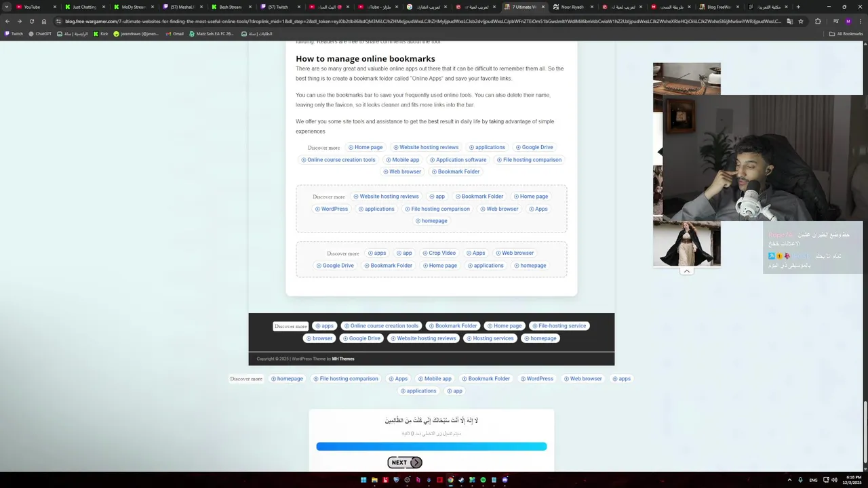
Task: Open the Chrome three-dot menu
Action: [x=861, y=21]
